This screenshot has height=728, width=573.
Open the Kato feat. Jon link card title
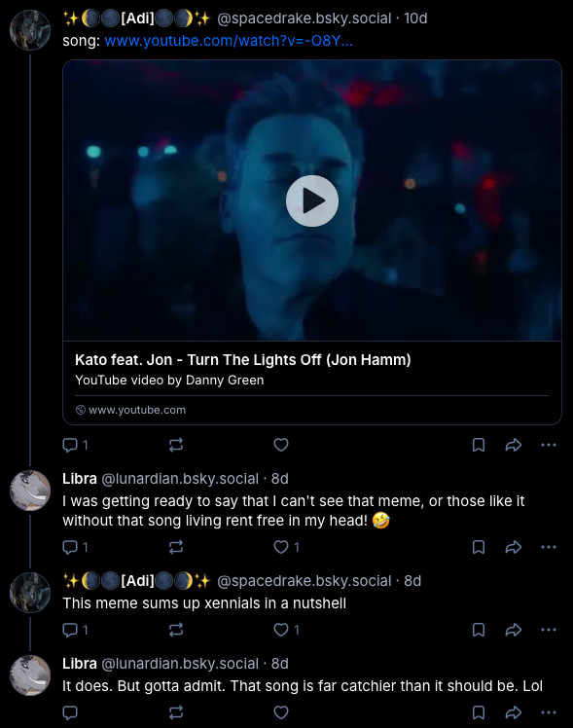click(x=243, y=360)
